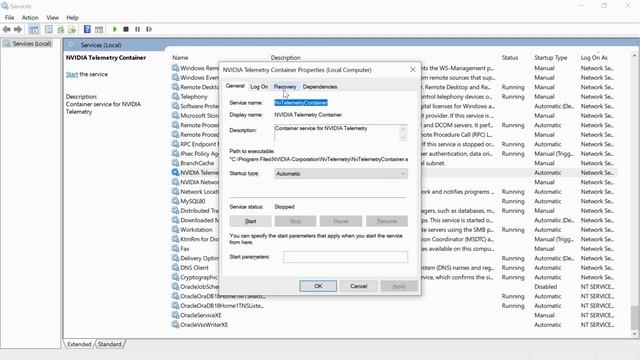Click the services list scroll up arrow
This screenshot has height=360, width=640.
coord(634,56)
